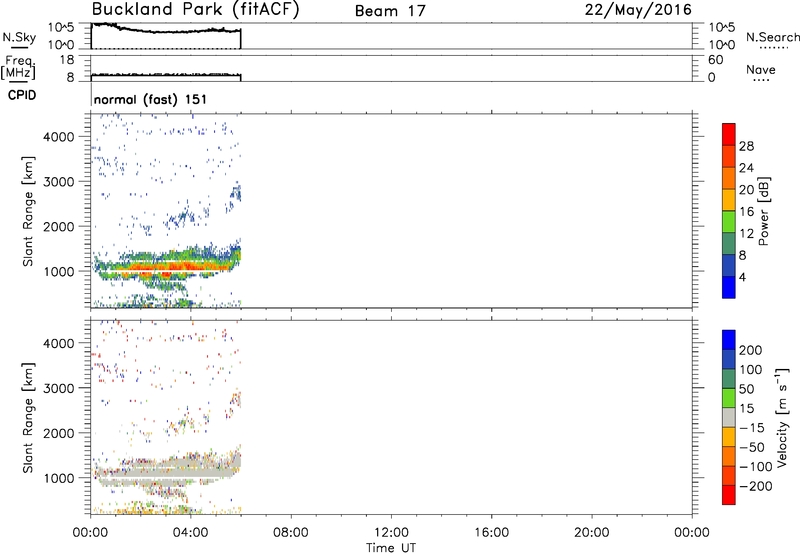This screenshot has width=800, height=554.
Task: Click the '04:00' time axis label
Action: pyautogui.click(x=190, y=533)
